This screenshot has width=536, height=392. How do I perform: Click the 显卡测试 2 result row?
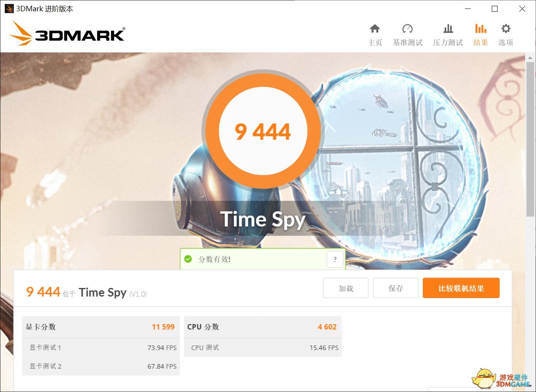(101, 366)
